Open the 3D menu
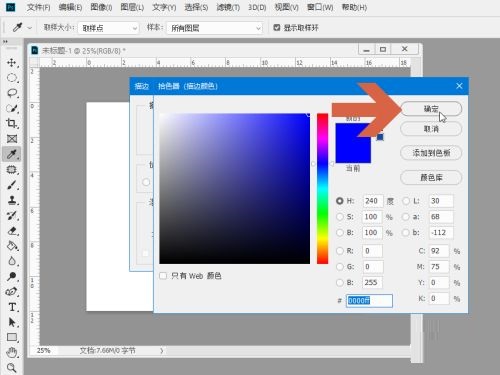This screenshot has width=500, height=375. click(257, 7)
